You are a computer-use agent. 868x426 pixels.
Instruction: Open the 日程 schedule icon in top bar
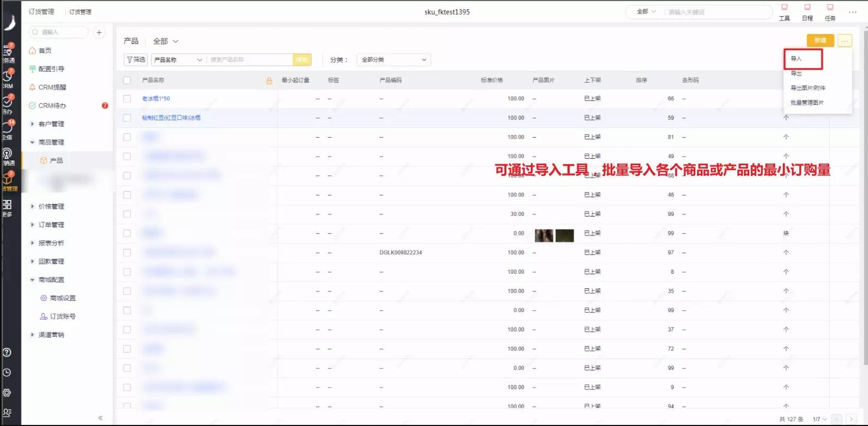tap(807, 12)
